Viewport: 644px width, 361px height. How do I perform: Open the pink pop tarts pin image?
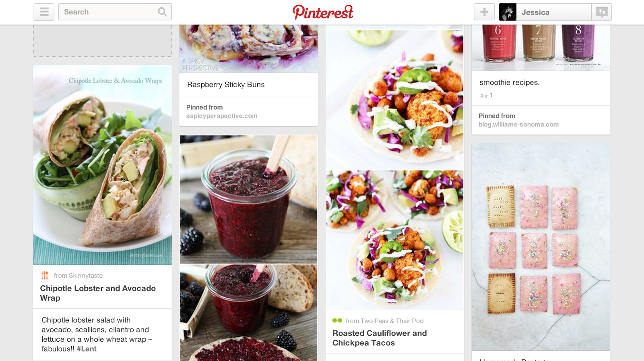(x=541, y=247)
